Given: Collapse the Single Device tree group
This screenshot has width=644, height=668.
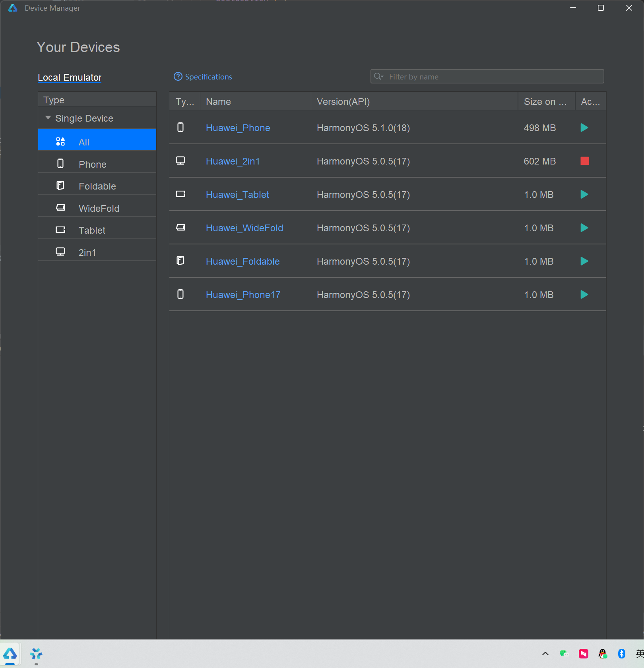Looking at the screenshot, I should pyautogui.click(x=48, y=118).
